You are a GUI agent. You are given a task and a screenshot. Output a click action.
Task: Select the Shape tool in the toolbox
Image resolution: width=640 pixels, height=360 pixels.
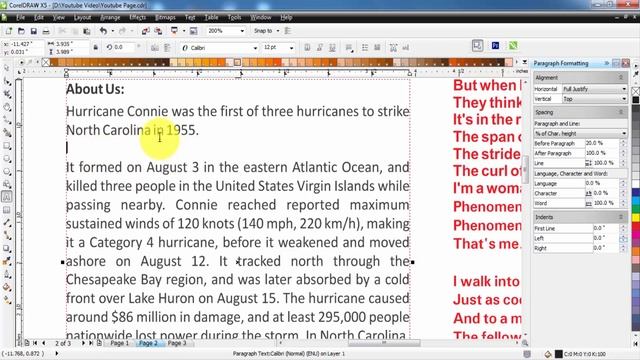click(7, 81)
